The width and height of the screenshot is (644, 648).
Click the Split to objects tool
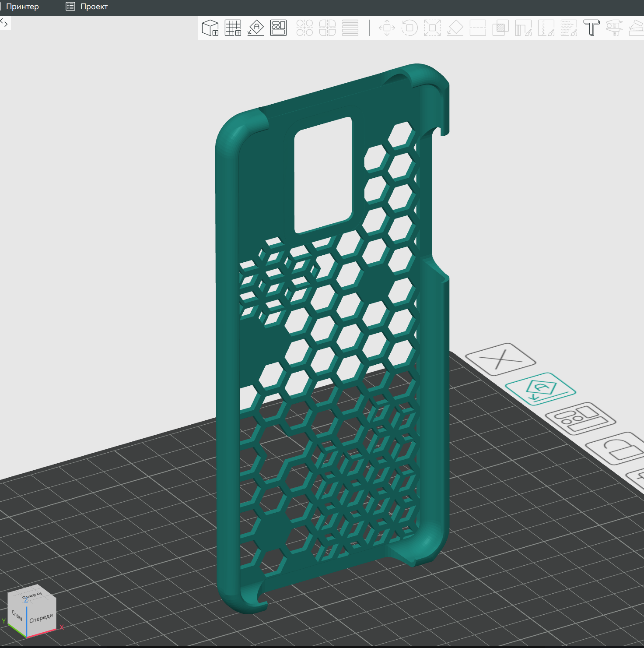point(304,28)
